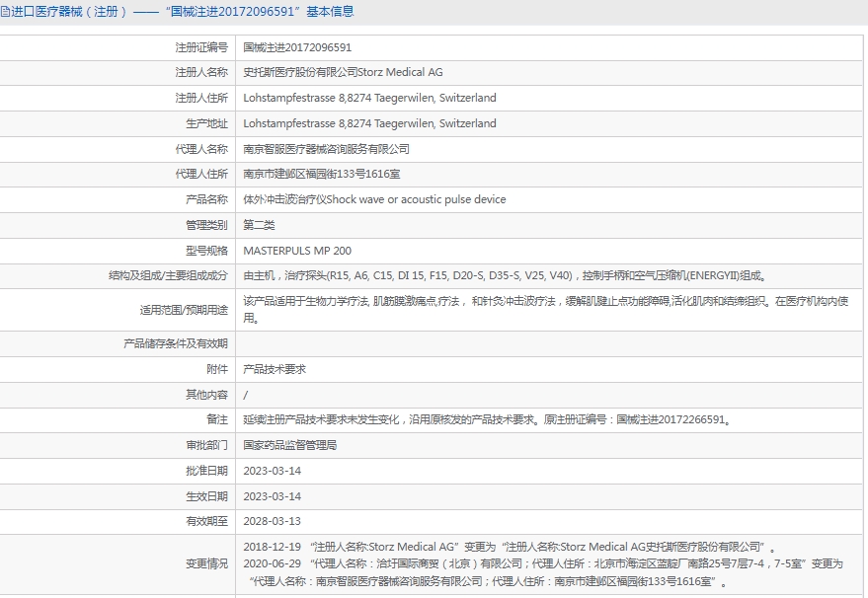This screenshot has width=868, height=598.
Task: Click the 生产地址 Lohstampfestrasse address value
Action: coord(369,123)
